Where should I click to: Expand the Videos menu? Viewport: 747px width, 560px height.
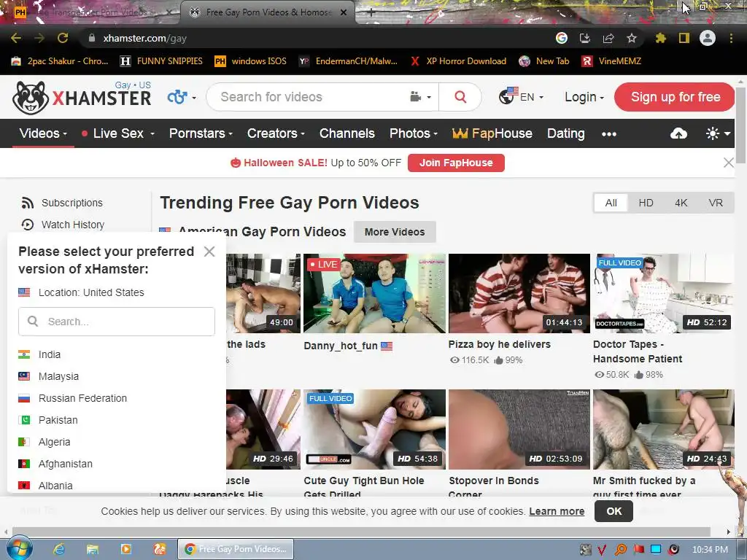[43, 134]
